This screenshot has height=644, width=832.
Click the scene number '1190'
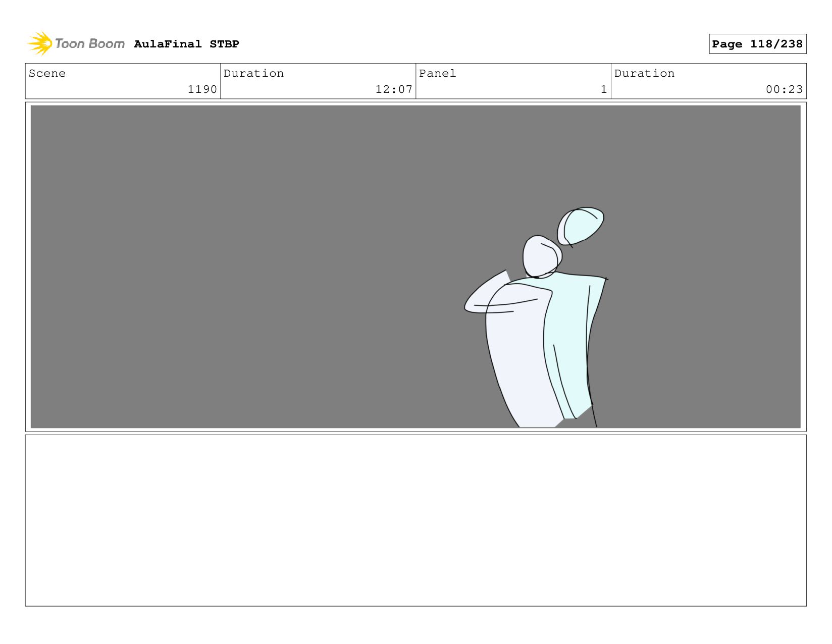click(x=202, y=89)
